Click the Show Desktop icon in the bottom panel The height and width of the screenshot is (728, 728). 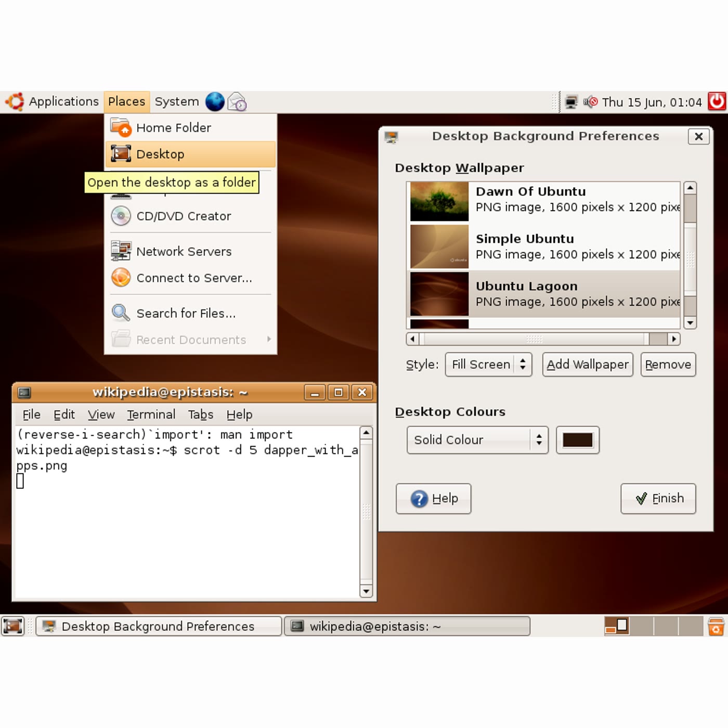(x=13, y=626)
